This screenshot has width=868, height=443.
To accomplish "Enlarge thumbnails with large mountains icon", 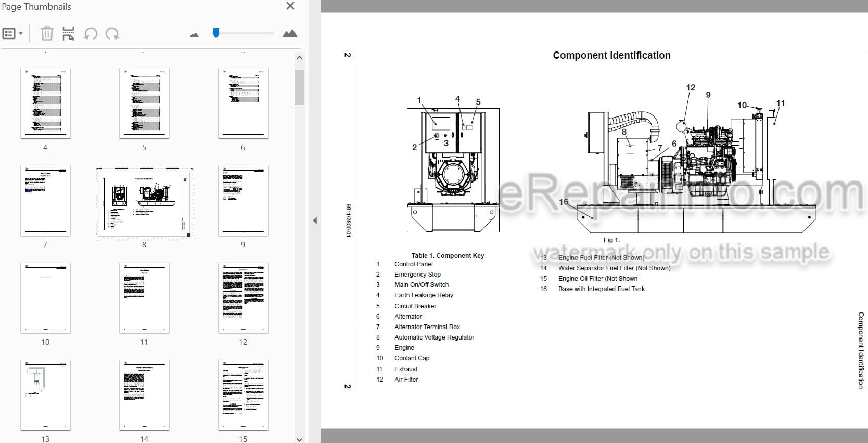I will click(290, 34).
